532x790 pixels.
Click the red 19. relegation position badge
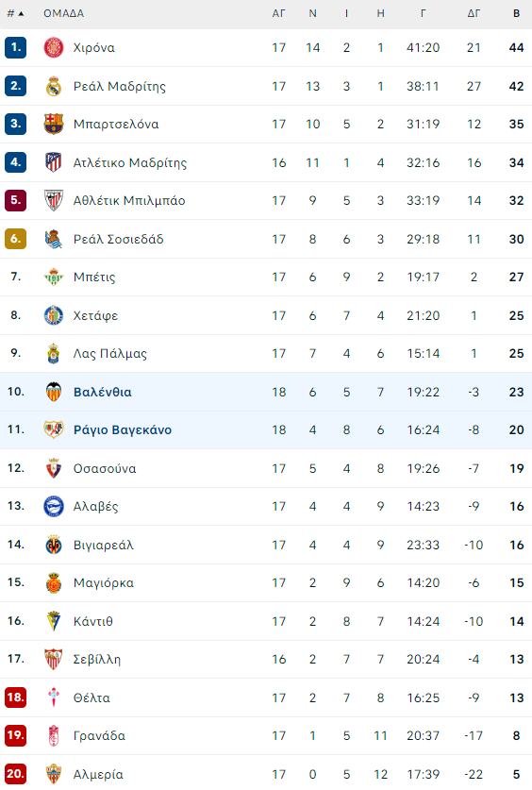click(16, 735)
